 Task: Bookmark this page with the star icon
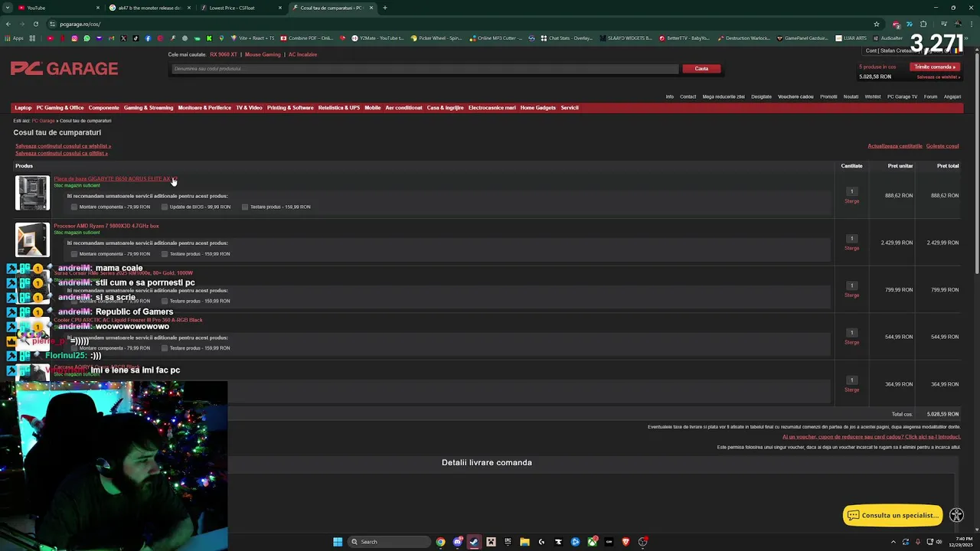click(x=877, y=24)
